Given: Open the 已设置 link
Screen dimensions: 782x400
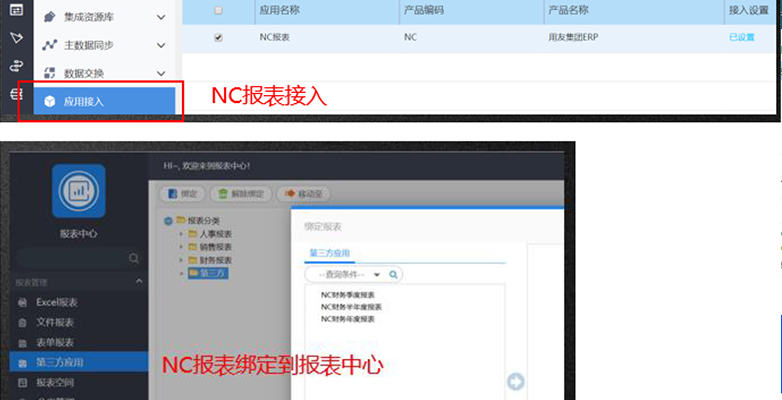Looking at the screenshot, I should [742, 37].
